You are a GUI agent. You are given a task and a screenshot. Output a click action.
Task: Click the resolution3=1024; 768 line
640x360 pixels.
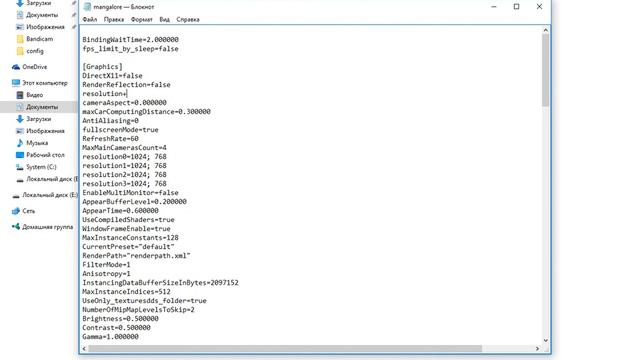[x=124, y=184]
